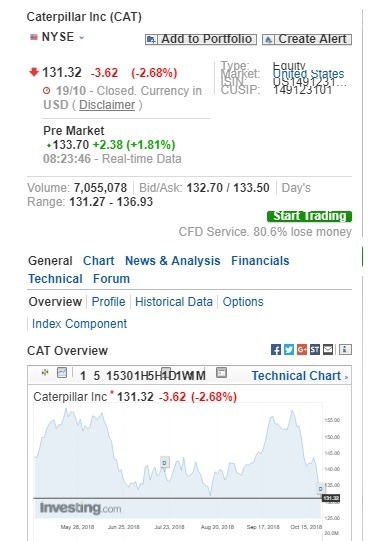Click the CAT Overview heading
The width and height of the screenshot is (371, 541).
(67, 351)
